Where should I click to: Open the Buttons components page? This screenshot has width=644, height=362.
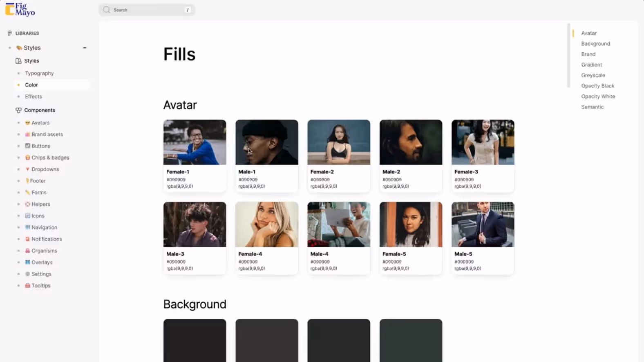41,146
